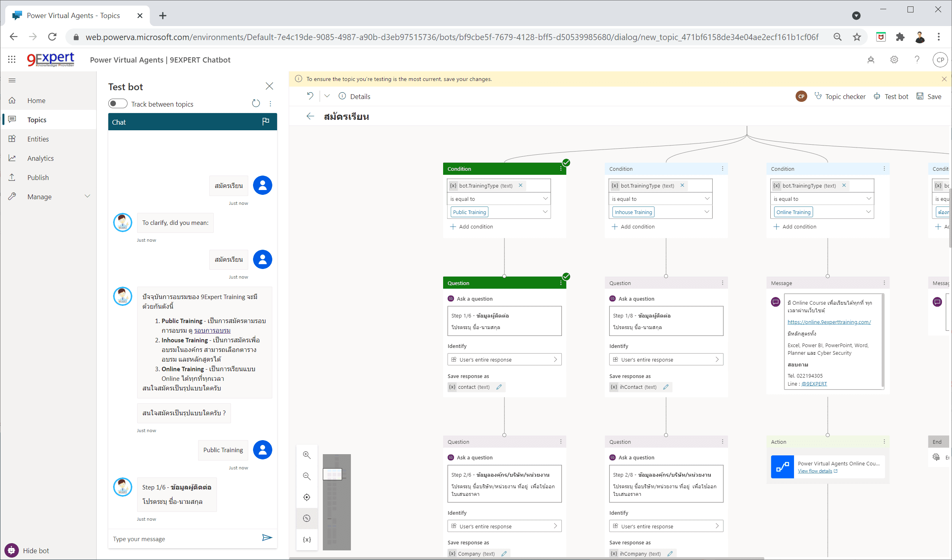
Task: Open online.9experttraining.com link in message
Action: (829, 322)
